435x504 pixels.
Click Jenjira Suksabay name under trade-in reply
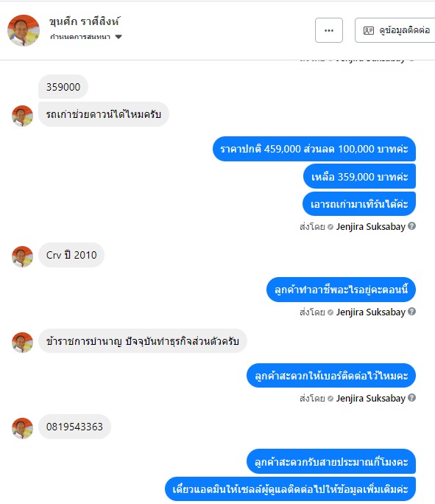coord(371,227)
